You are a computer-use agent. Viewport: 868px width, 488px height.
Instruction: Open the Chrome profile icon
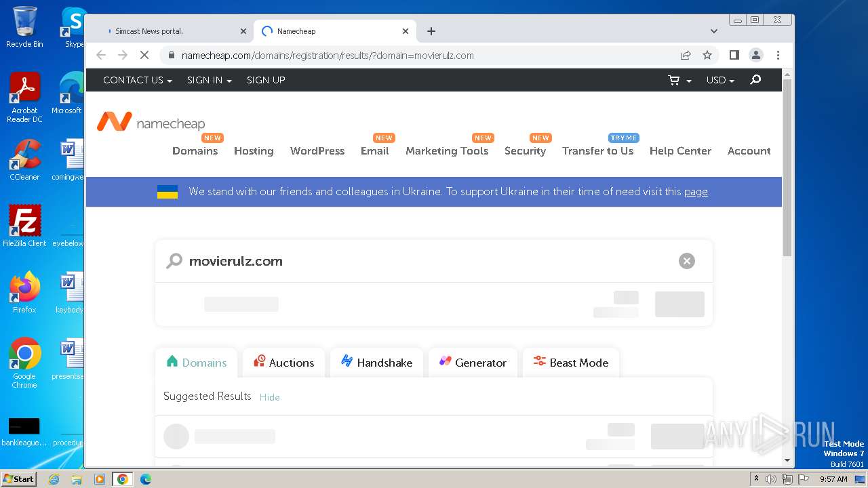coord(756,56)
